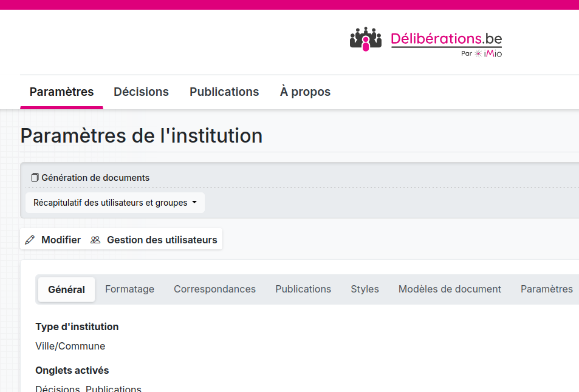Open the À propos page
The height and width of the screenshot is (392, 579).
point(305,92)
